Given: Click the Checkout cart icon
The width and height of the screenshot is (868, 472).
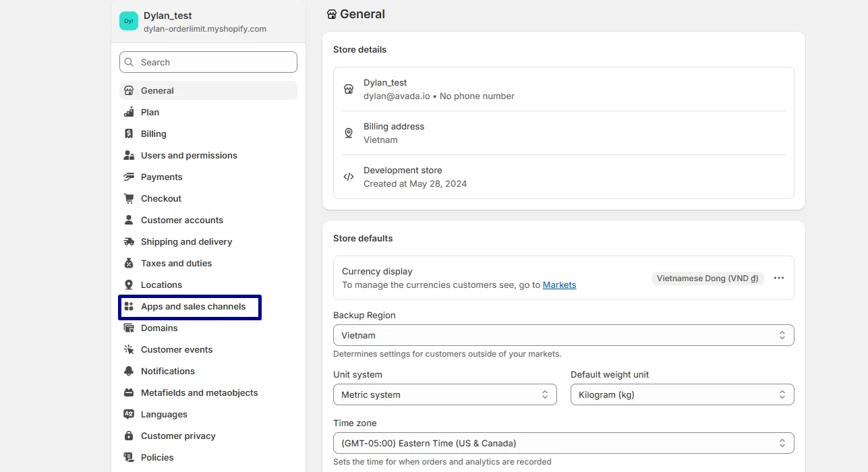Looking at the screenshot, I should pyautogui.click(x=129, y=198).
